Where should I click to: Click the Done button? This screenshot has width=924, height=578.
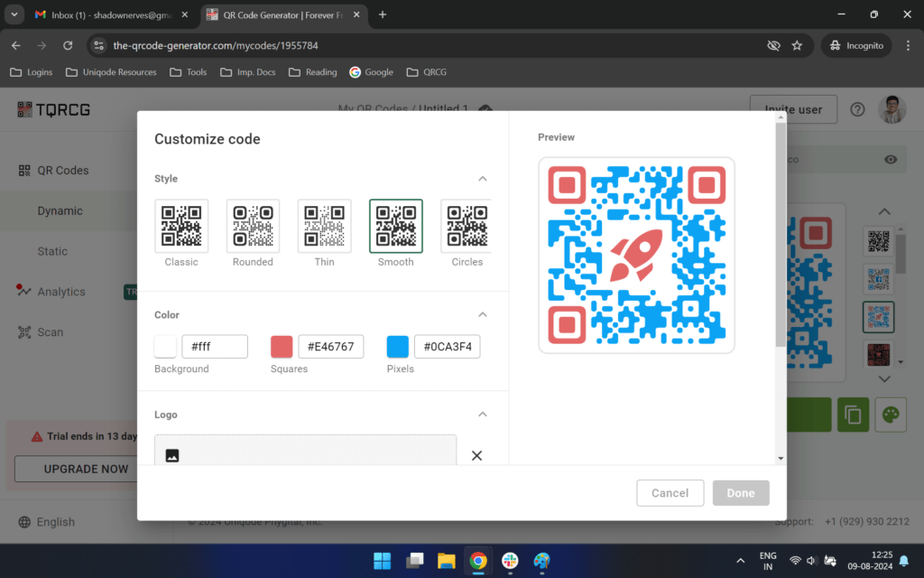pyautogui.click(x=740, y=492)
